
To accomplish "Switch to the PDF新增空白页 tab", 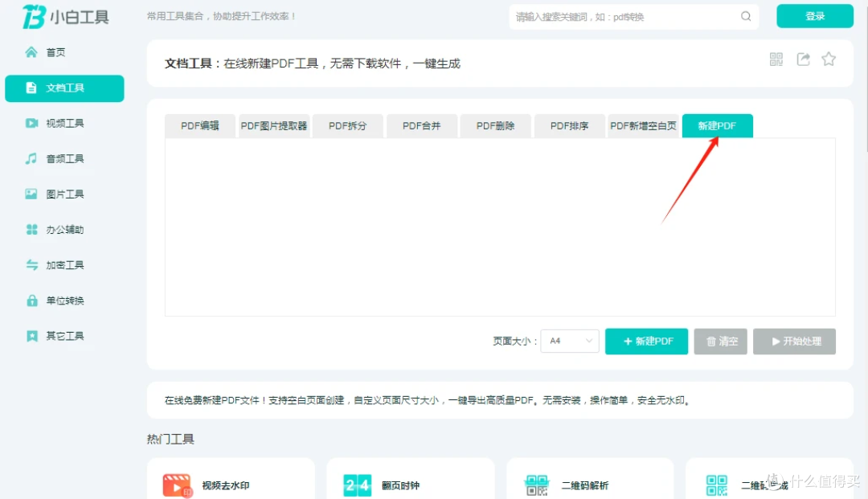I will [643, 125].
